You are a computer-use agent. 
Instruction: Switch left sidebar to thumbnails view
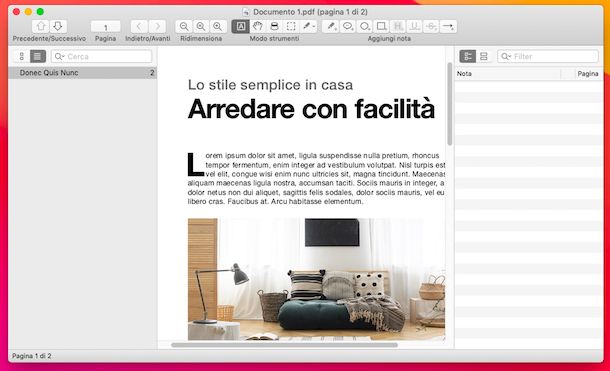[x=22, y=56]
